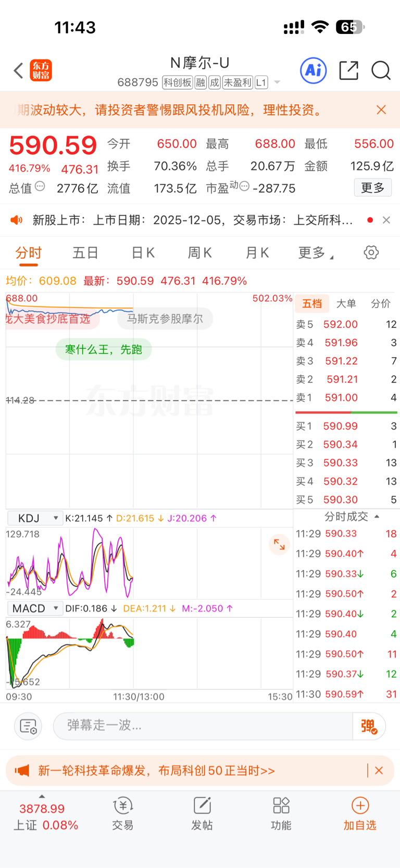This screenshot has width=400, height=868.
Task: Tap the megaphone icon in promotion banner
Action: click(22, 771)
